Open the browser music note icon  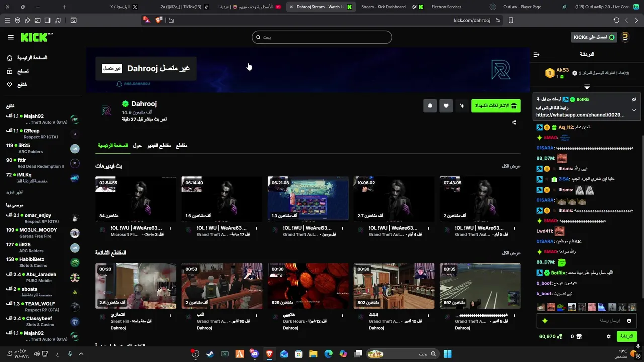[57, 20]
